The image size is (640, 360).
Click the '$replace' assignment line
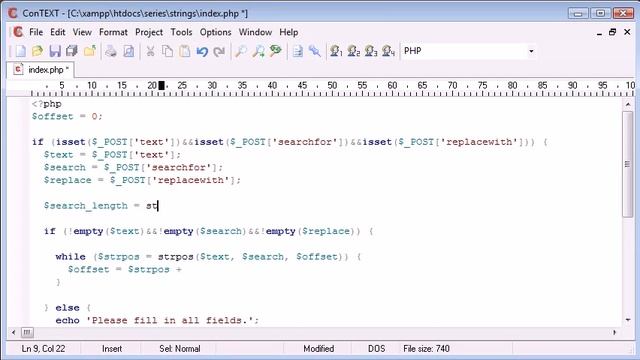tap(142, 180)
